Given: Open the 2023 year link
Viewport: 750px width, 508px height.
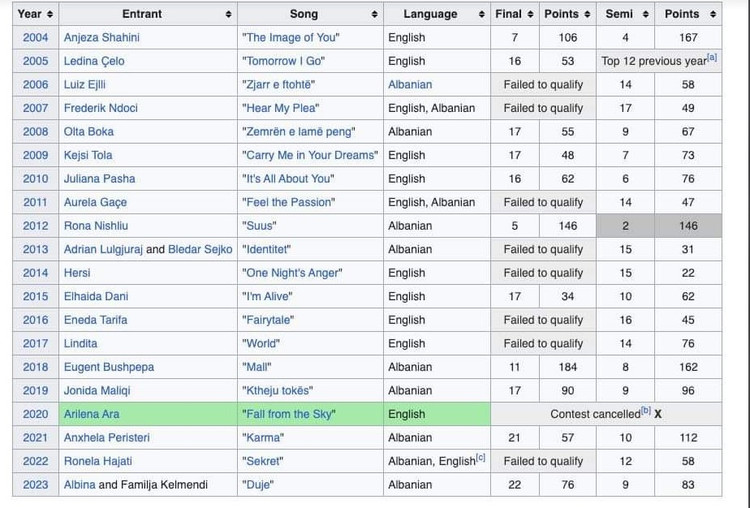Looking at the screenshot, I should [35, 485].
